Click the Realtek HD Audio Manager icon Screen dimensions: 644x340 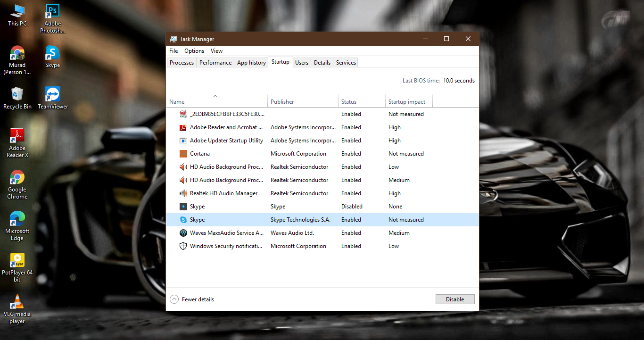tap(183, 193)
